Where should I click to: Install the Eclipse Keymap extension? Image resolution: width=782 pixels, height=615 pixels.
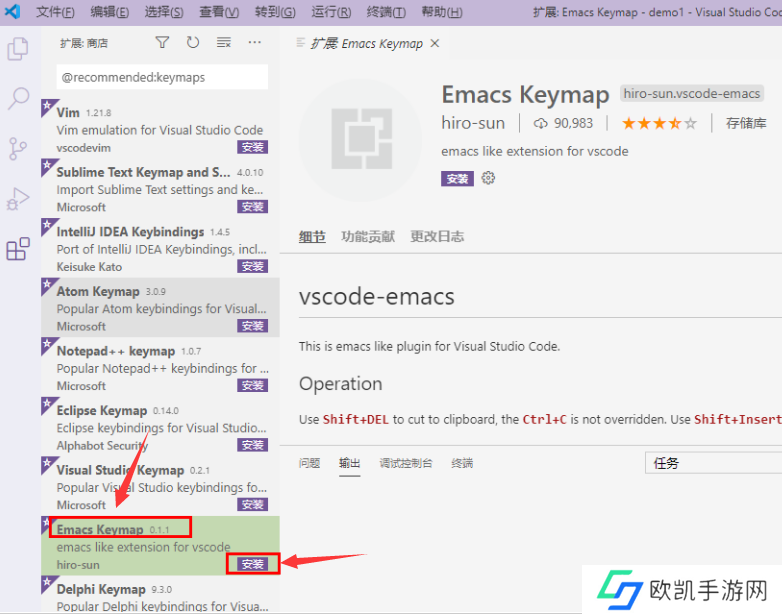[252, 445]
